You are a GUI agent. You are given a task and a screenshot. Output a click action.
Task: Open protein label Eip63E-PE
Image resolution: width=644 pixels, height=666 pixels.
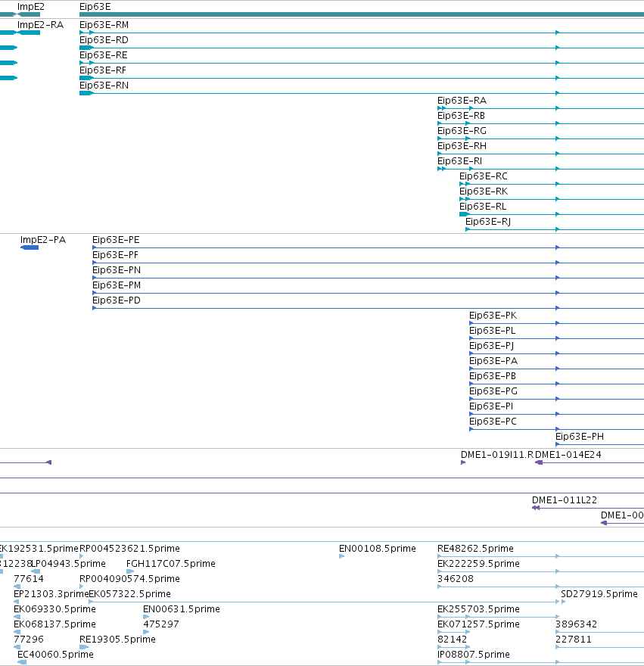point(116,240)
